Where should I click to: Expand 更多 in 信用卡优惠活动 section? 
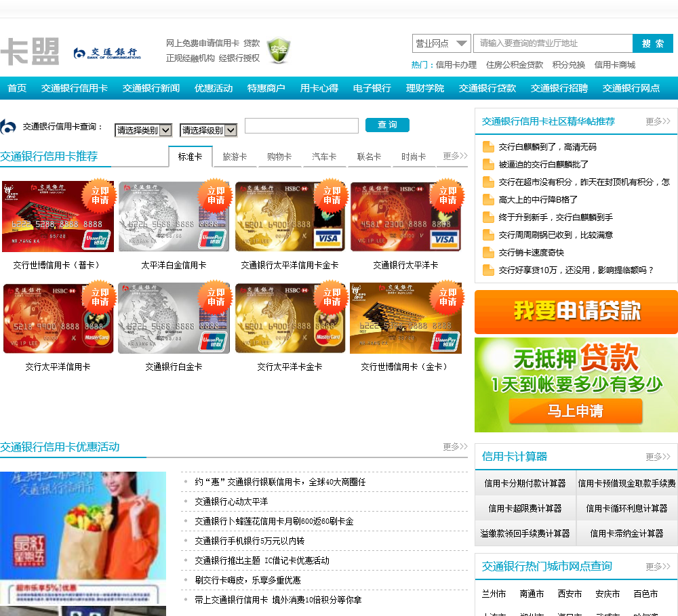click(455, 447)
